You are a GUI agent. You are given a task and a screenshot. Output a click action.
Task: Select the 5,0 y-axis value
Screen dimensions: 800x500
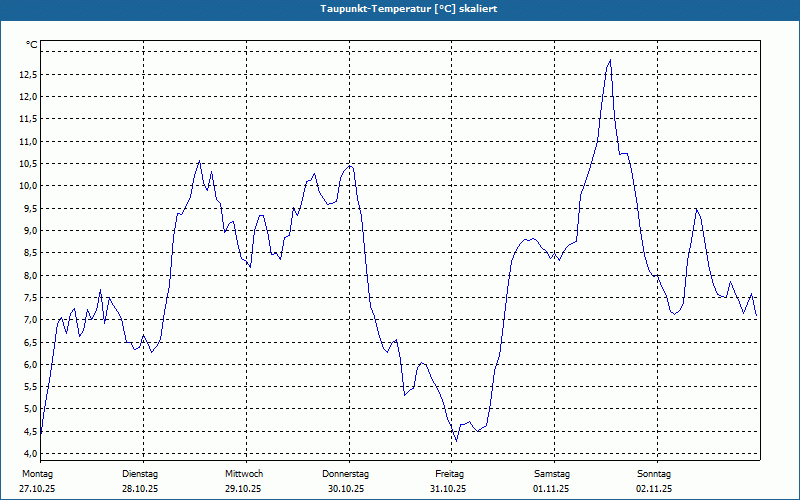[30, 409]
